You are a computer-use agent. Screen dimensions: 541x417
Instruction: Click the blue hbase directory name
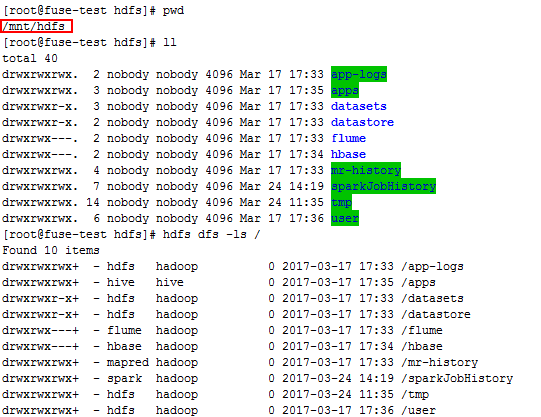(x=348, y=154)
